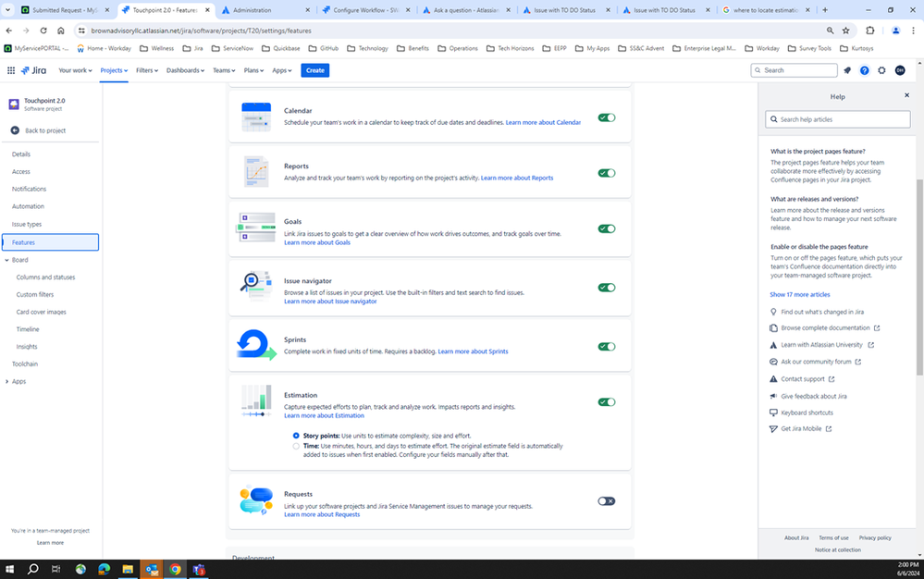This screenshot has height=579, width=924.
Task: Open the browser extensions puzzle icon
Action: (x=869, y=31)
